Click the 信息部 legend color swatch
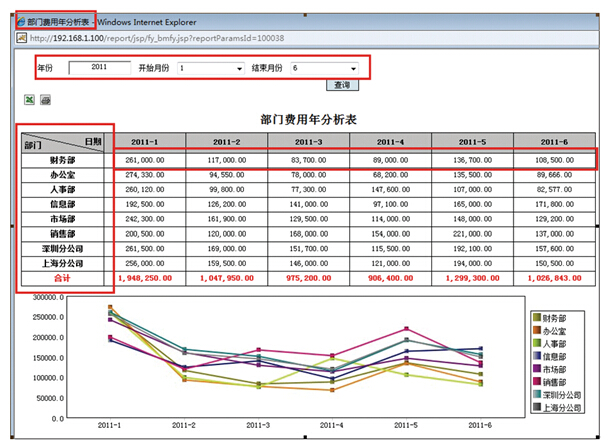 pyautogui.click(x=535, y=355)
